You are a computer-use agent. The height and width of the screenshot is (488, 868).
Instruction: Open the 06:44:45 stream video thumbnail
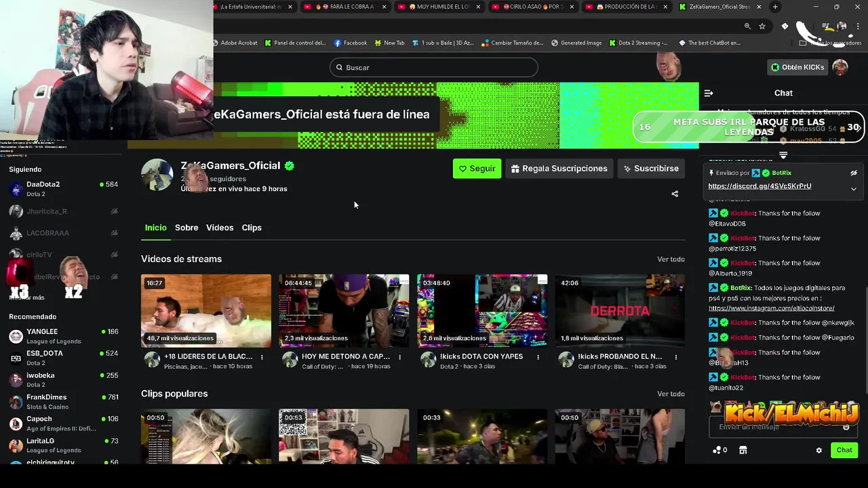pyautogui.click(x=344, y=311)
